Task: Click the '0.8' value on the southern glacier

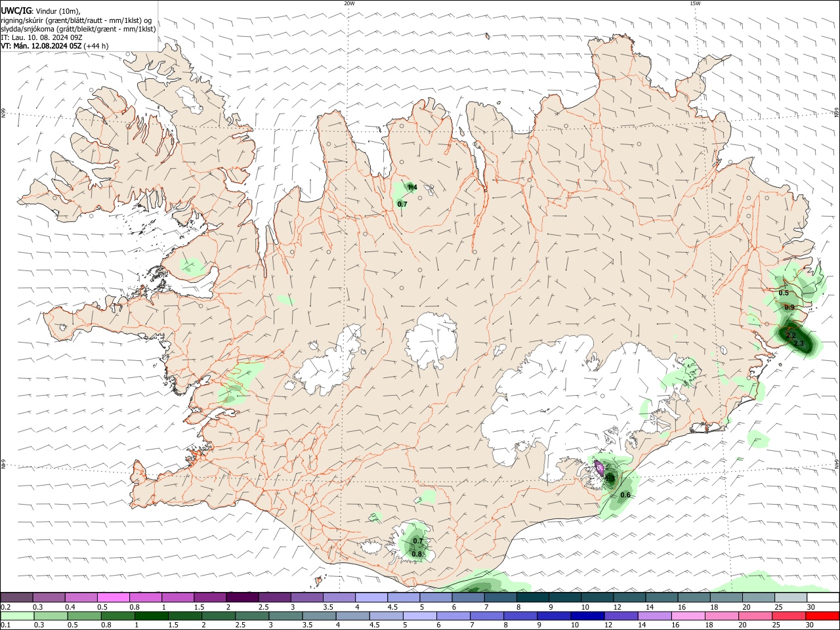Action: (417, 554)
